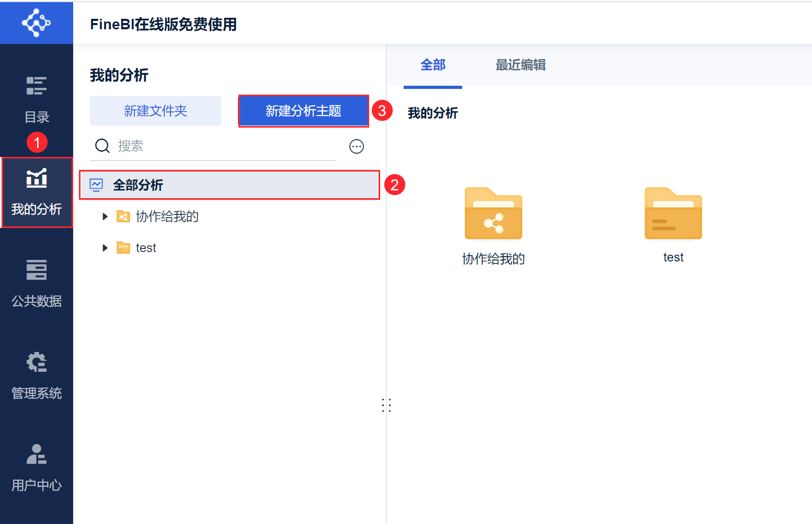Open the more options ellipsis icon

(357, 146)
